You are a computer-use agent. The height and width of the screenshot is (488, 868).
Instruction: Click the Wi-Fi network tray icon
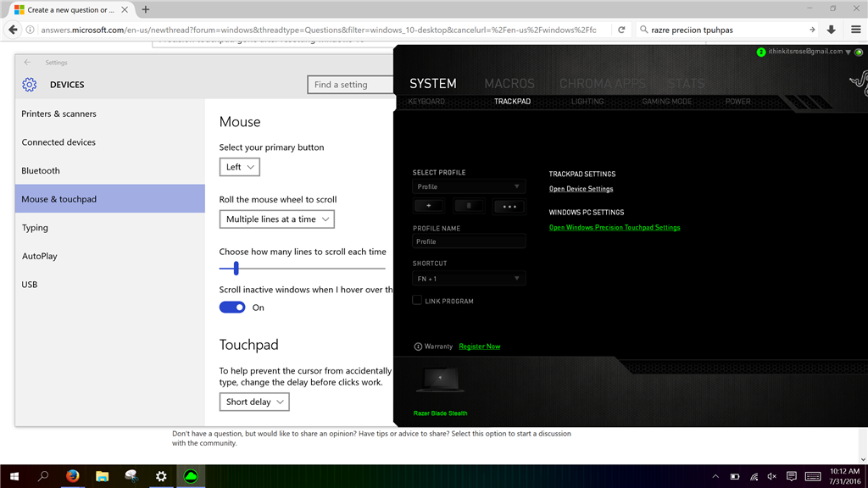pos(754,476)
